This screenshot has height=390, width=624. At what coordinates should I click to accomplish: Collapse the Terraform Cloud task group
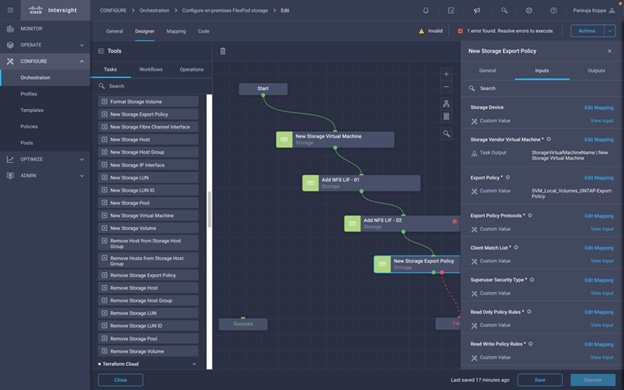click(194, 364)
